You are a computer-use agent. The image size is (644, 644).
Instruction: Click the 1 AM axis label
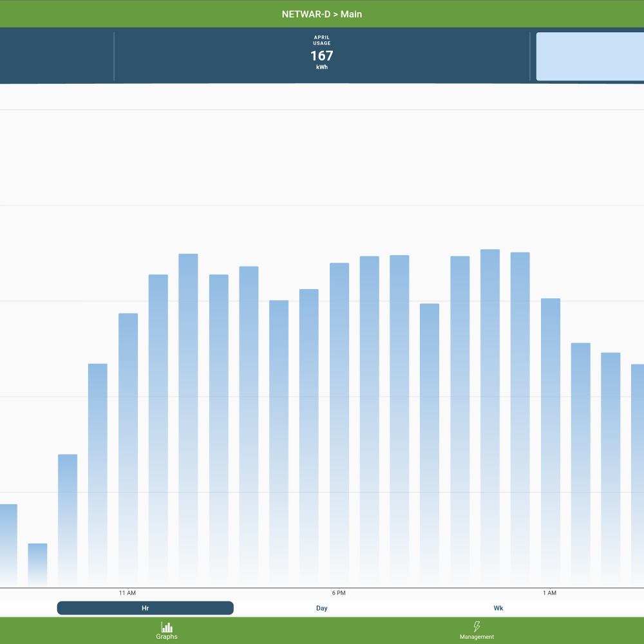click(549, 592)
